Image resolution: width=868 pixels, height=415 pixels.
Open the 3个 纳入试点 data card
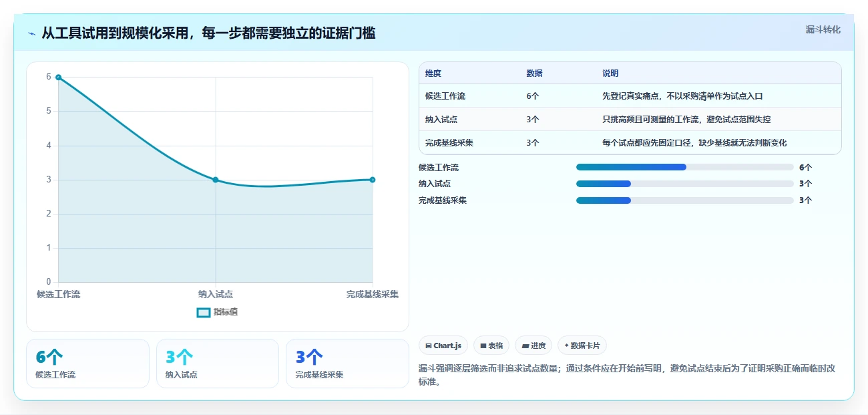pos(218,364)
